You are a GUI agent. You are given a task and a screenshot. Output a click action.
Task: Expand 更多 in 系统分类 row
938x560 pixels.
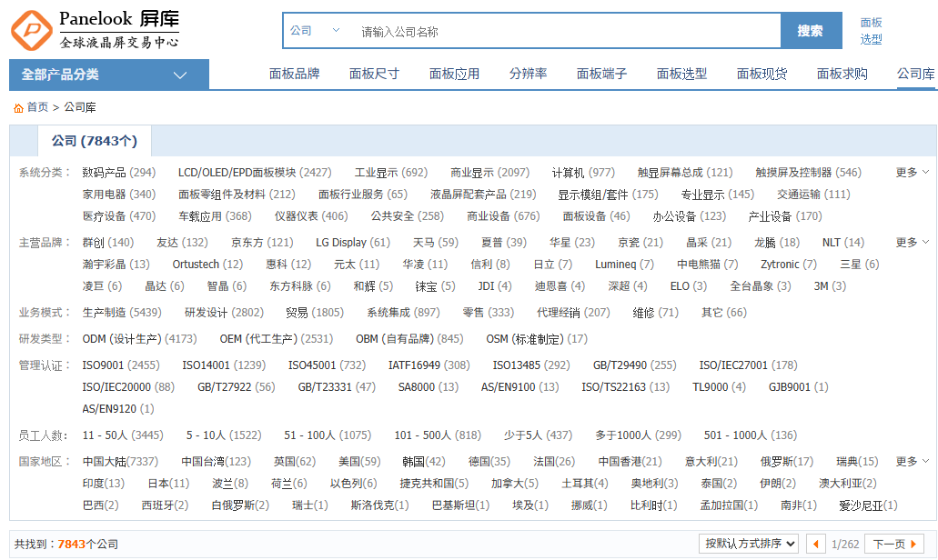pyautogui.click(x=913, y=173)
